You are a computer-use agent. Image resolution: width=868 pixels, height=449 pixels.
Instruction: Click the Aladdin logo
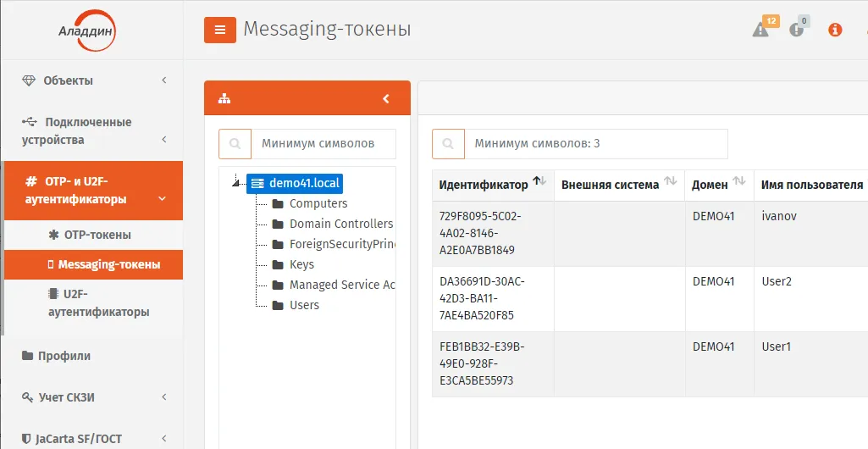(x=87, y=30)
